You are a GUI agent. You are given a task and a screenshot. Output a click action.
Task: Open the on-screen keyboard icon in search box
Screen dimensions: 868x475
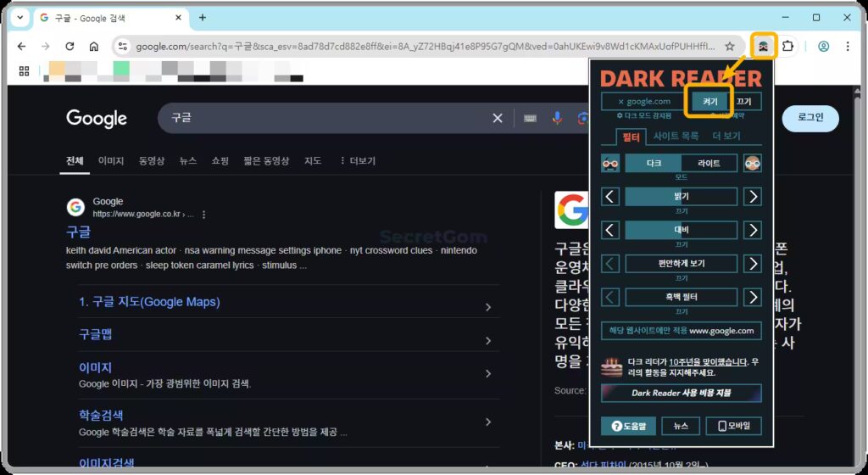[x=531, y=118]
